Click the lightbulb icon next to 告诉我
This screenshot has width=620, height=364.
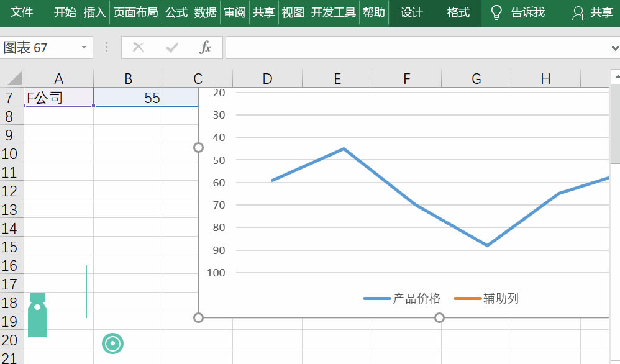coord(496,12)
